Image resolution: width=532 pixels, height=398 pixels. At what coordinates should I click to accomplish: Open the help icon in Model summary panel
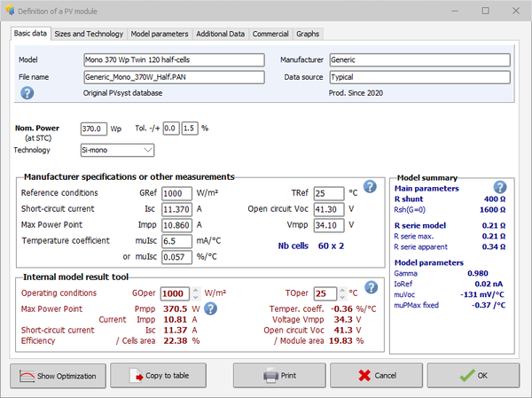click(500, 187)
